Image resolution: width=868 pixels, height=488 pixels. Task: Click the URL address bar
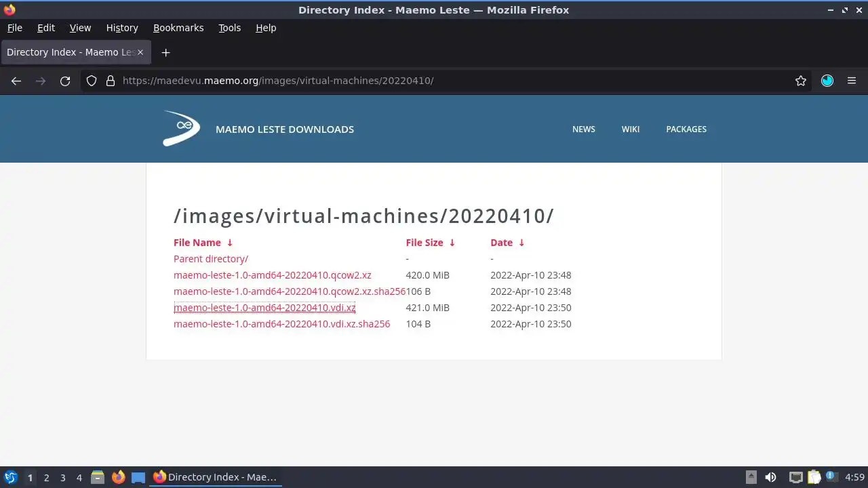point(448,81)
